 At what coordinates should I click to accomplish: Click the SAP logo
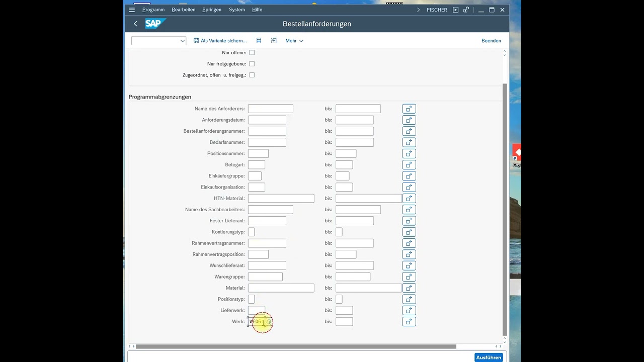[155, 24]
